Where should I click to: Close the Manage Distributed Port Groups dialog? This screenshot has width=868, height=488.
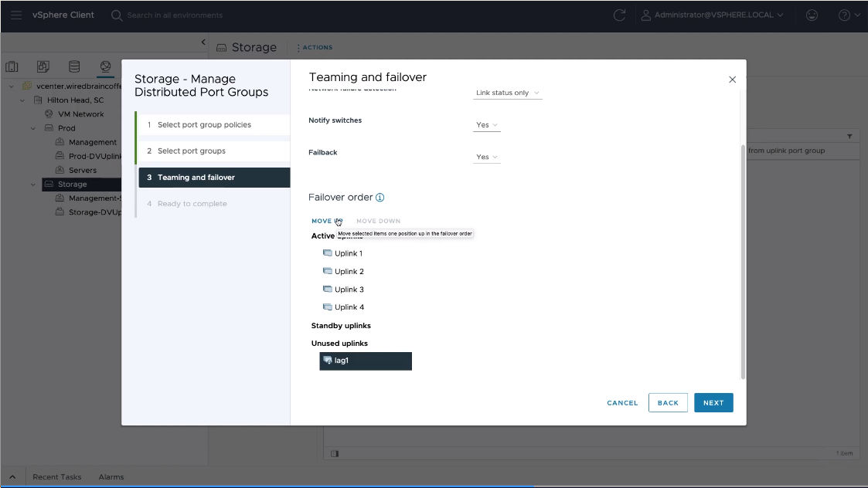(732, 80)
